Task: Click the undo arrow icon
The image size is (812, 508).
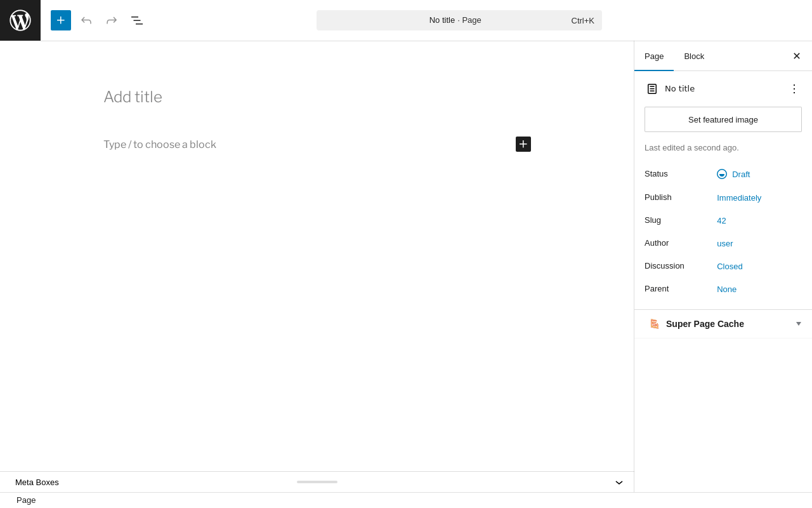Action: [86, 20]
